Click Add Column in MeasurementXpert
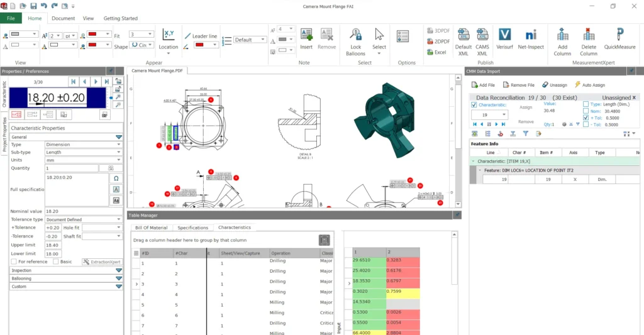Image resolution: width=644 pixels, height=335 pixels. tap(562, 35)
